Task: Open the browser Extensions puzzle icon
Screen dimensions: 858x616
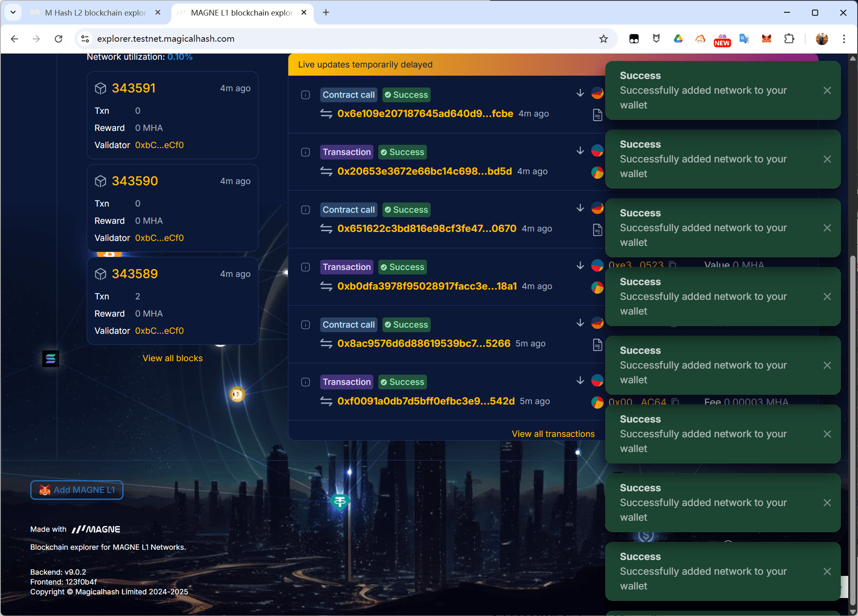Action: point(789,39)
